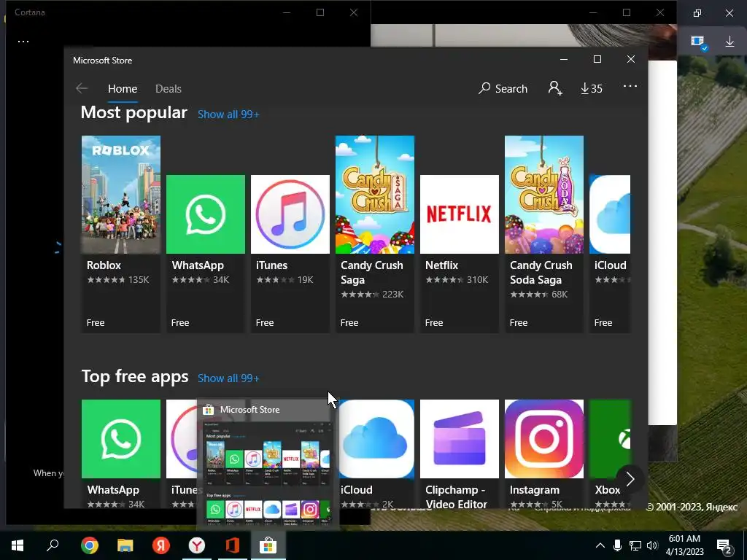Screen dimensions: 747x560
Task: Open the Yandex Browser Y taskbar icon
Action: 197,545
